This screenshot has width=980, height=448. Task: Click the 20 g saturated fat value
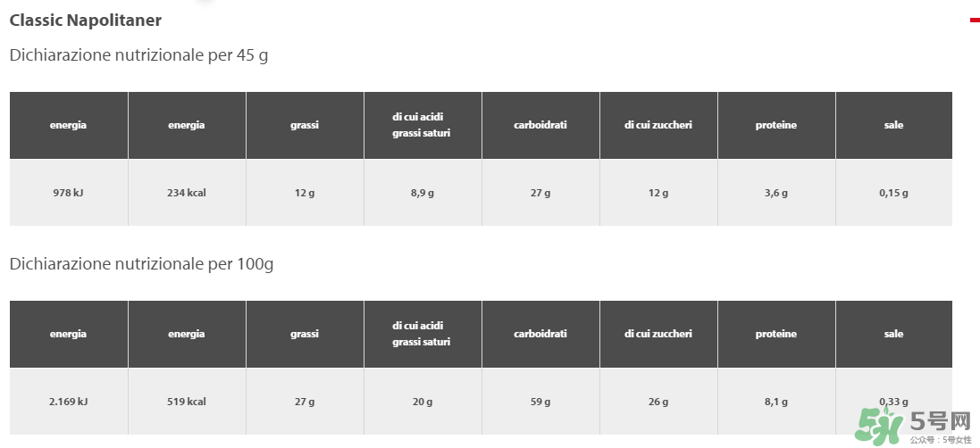[x=423, y=402]
